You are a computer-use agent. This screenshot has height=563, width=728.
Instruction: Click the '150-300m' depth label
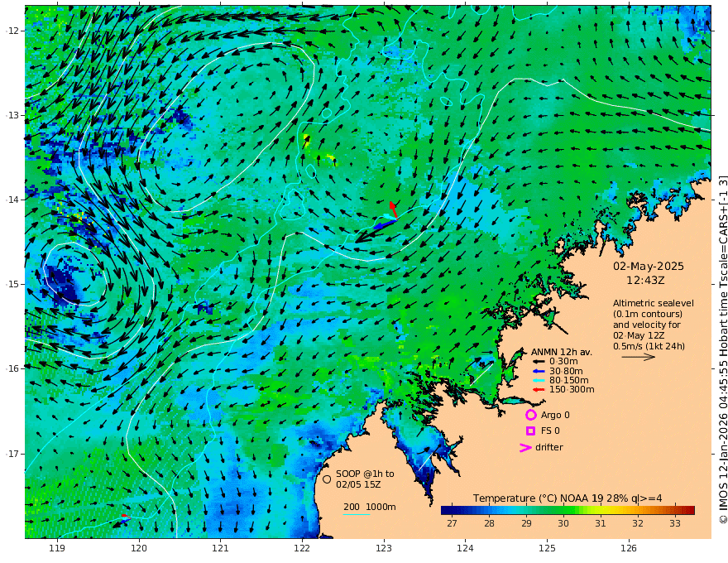[x=572, y=389]
